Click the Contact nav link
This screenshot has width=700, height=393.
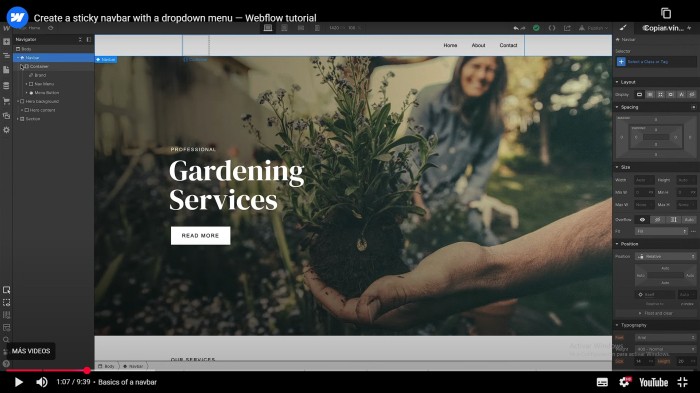pyautogui.click(x=508, y=45)
